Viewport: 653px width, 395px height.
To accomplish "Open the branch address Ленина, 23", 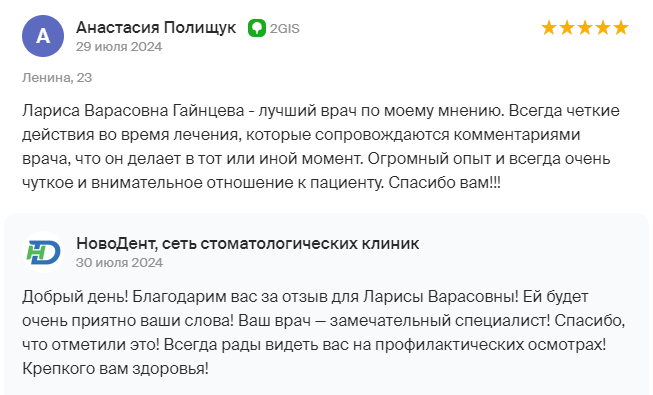I will [57, 78].
